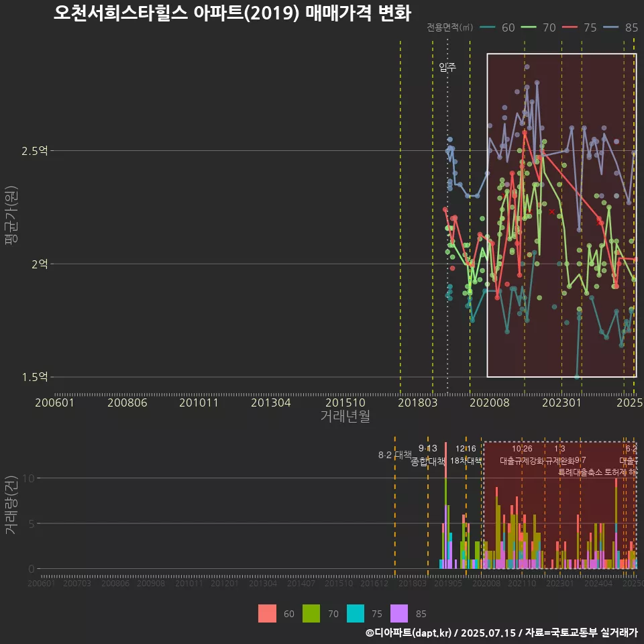Select the 75 line legend entry at top
Image resolution: width=644 pixels, height=644 pixels.
point(579,28)
